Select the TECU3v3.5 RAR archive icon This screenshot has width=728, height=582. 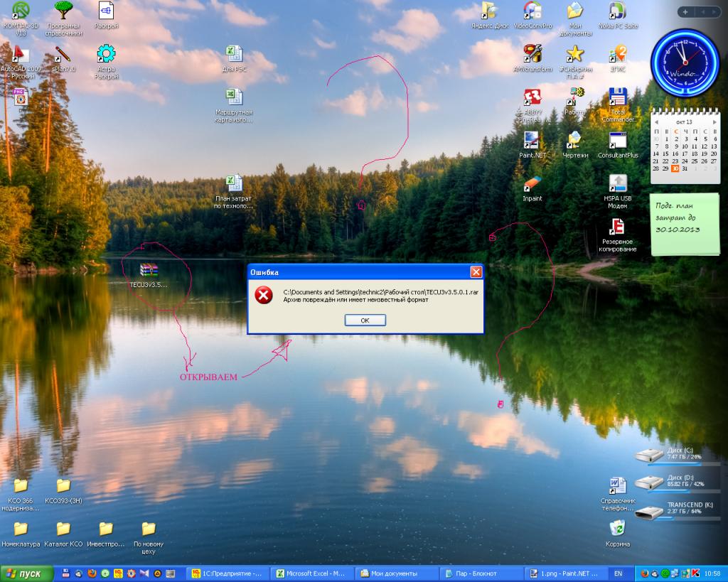149,270
